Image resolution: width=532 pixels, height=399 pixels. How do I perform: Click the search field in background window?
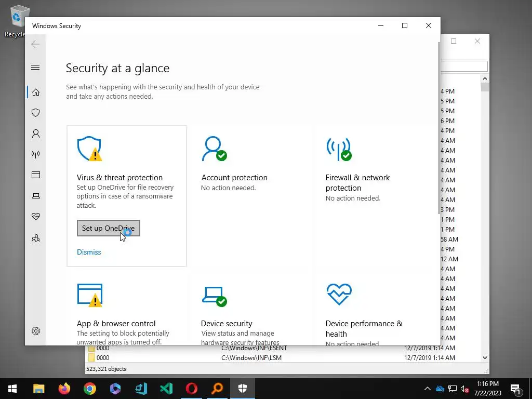point(464,66)
